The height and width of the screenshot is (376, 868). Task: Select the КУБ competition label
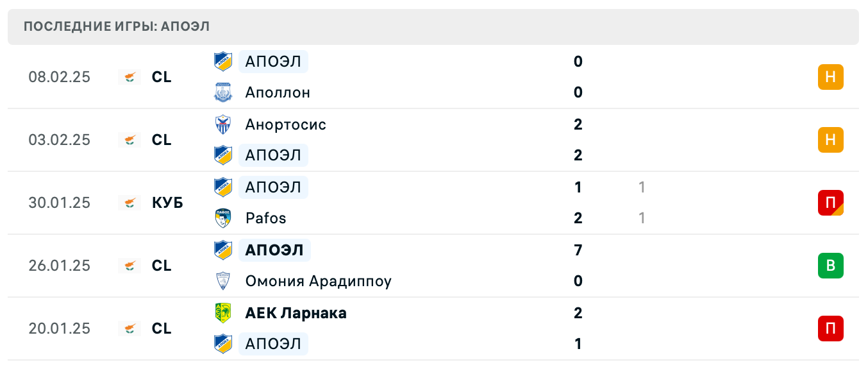tap(167, 203)
